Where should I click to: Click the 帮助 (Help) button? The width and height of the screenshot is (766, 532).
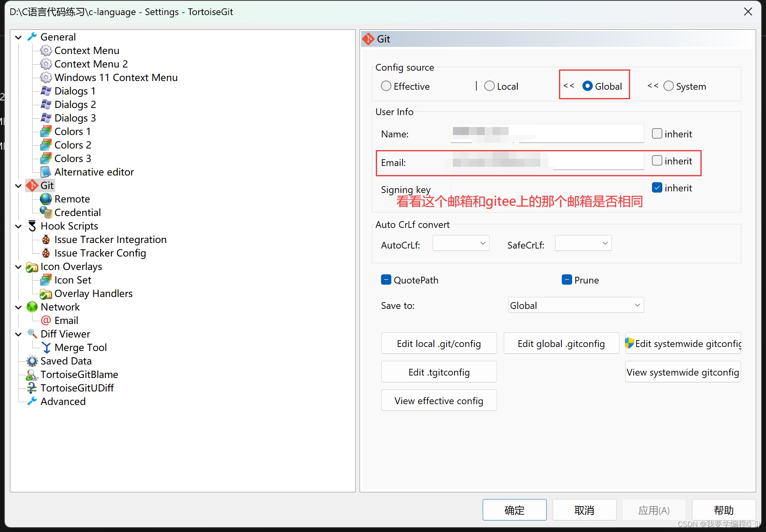point(724,510)
